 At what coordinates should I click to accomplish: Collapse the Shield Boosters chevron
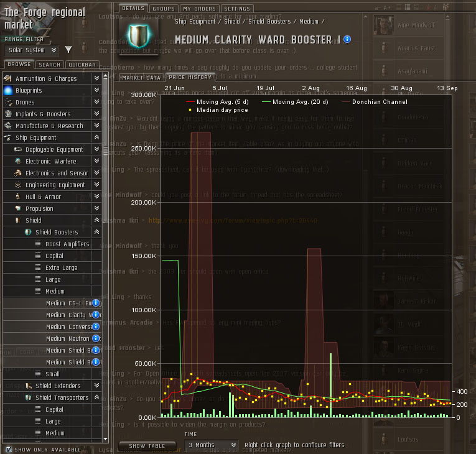click(96, 232)
